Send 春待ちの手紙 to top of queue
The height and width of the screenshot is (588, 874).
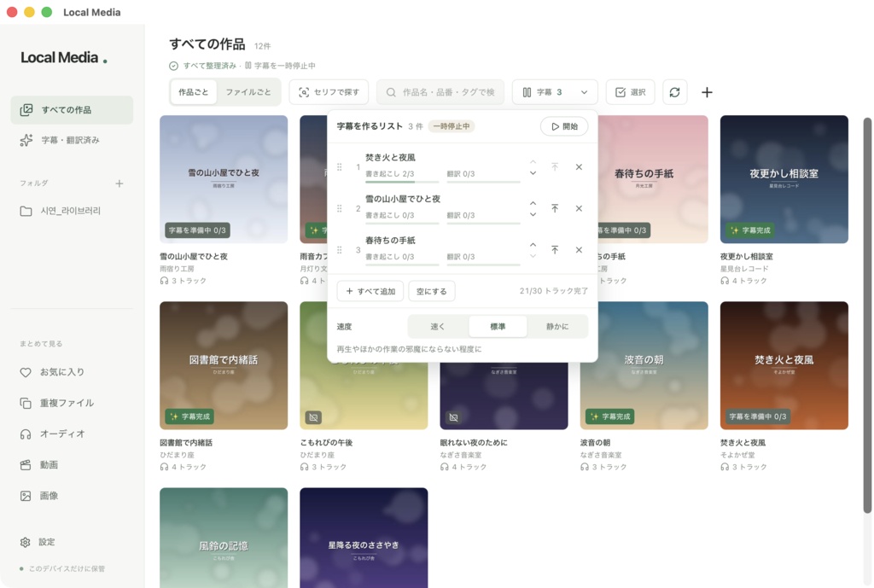coord(555,250)
